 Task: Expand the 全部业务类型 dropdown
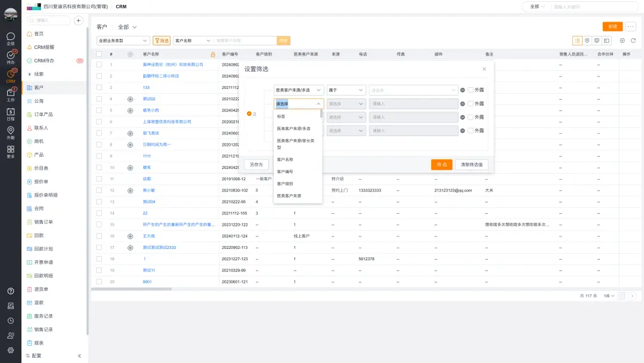click(123, 41)
